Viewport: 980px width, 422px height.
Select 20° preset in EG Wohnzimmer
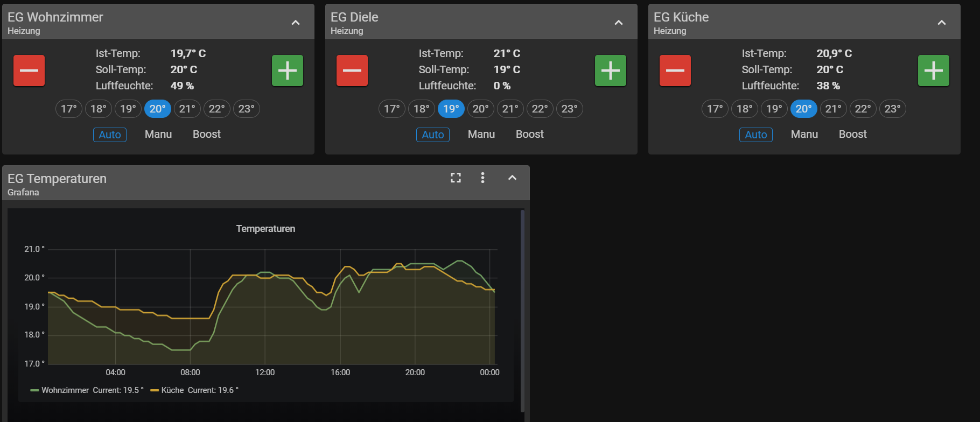(x=158, y=109)
